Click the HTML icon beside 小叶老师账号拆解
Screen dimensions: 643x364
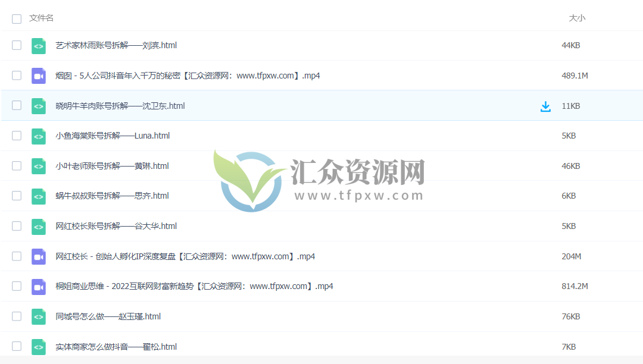point(38,165)
